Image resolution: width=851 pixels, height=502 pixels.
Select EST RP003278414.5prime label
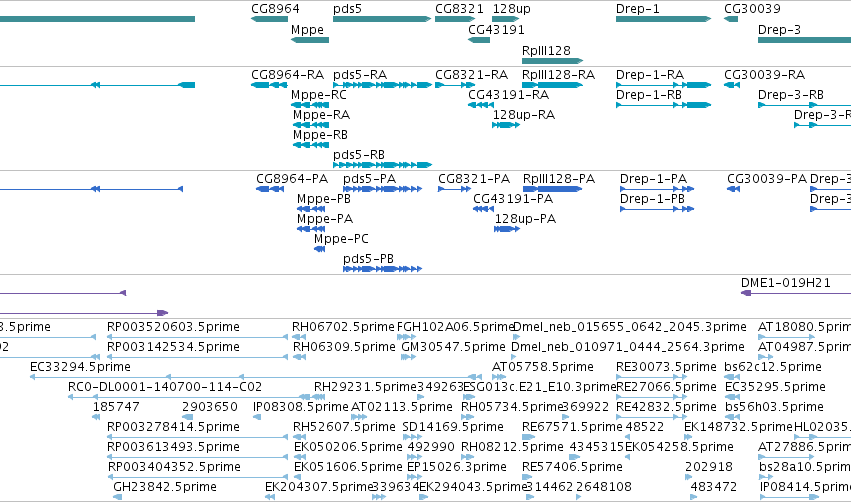point(173,428)
